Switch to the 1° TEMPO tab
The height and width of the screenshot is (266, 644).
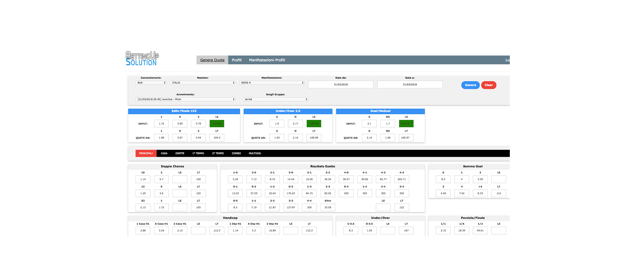[198, 153]
